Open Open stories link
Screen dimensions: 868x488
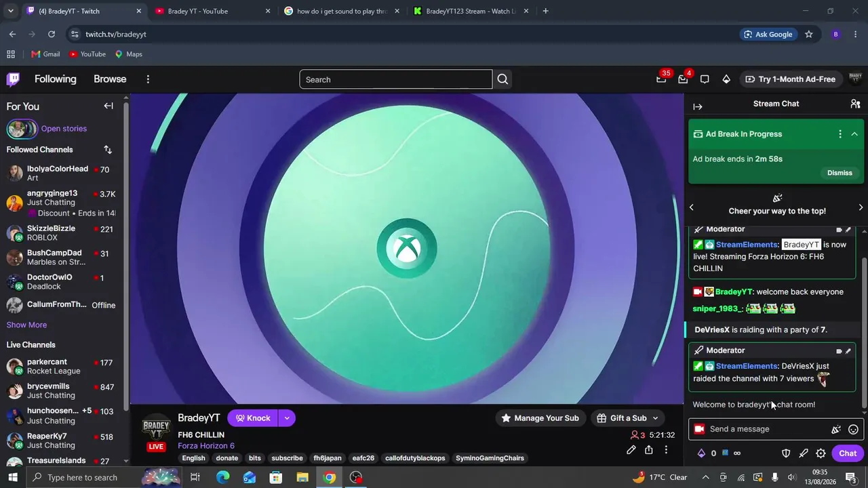click(64, 129)
